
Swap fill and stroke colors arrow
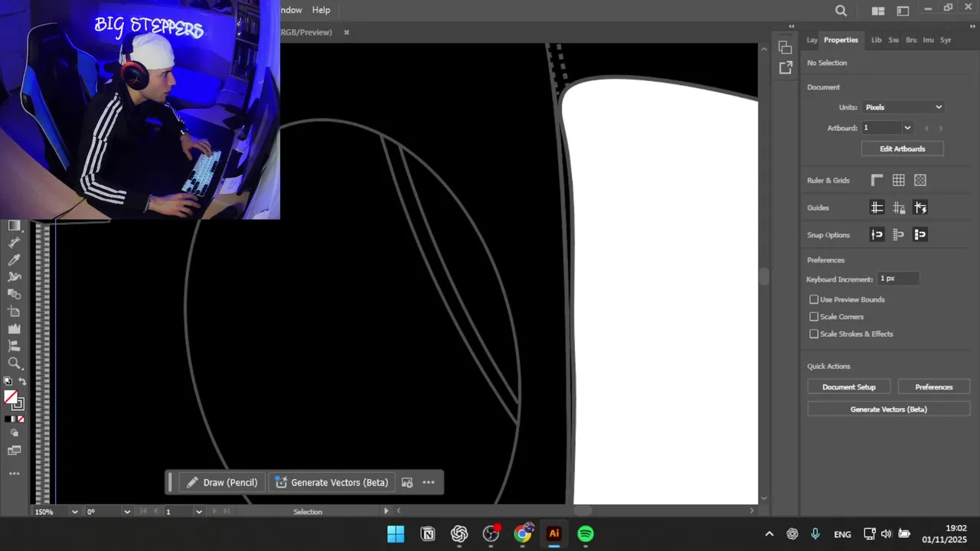(x=21, y=381)
